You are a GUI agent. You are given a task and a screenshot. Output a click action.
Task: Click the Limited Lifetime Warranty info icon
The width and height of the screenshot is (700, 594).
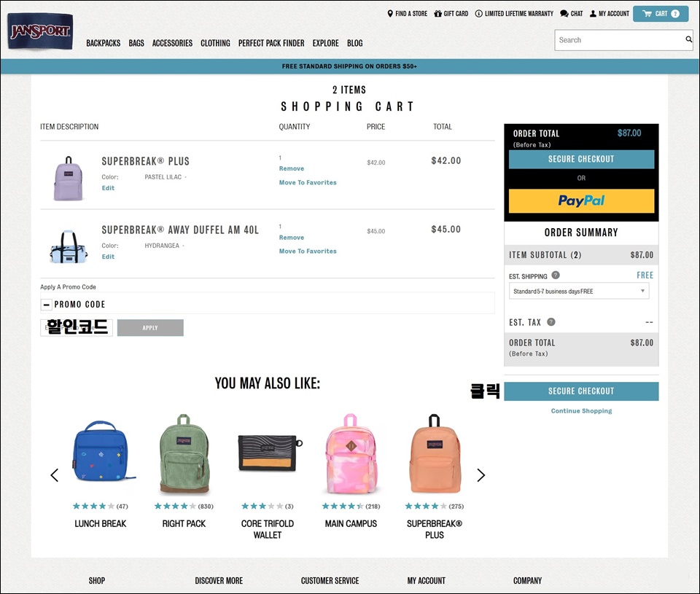(478, 13)
